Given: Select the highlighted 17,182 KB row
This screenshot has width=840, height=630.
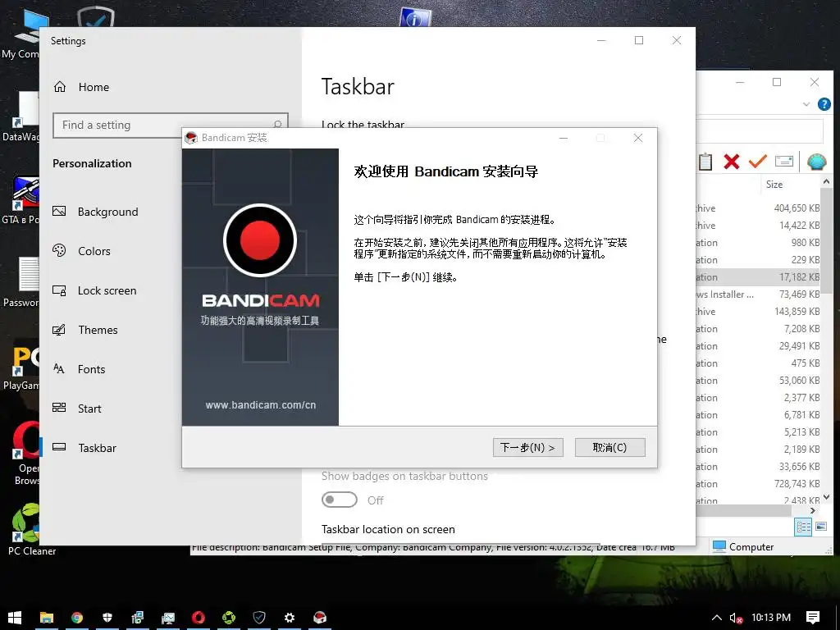Looking at the screenshot, I should 758,277.
